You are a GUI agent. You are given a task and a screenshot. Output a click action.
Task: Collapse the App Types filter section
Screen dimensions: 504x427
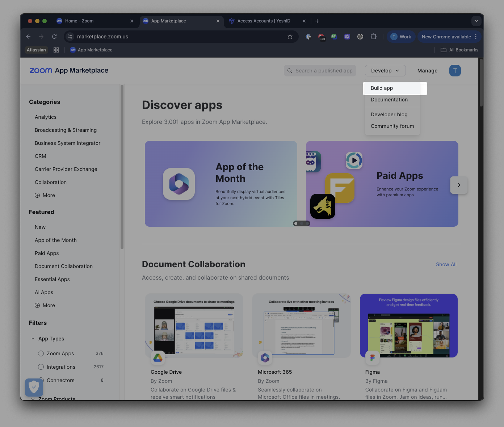pos(33,339)
